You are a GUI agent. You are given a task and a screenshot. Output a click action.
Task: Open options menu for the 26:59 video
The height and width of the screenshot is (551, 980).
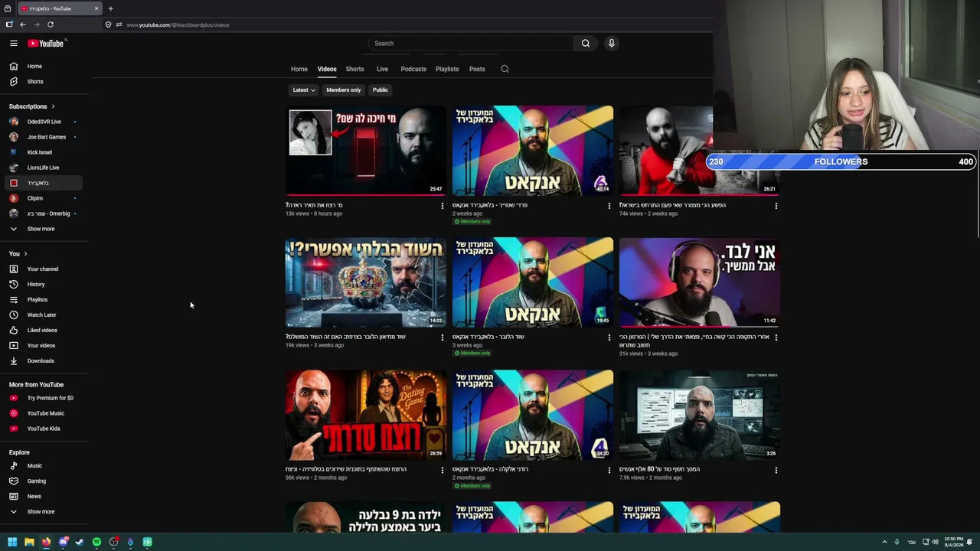tap(442, 470)
